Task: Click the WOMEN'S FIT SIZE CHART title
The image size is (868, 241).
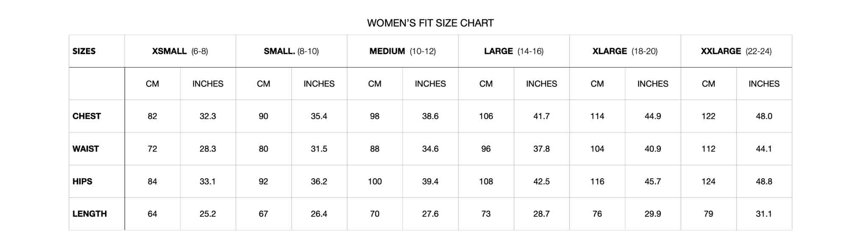Action: (x=430, y=23)
